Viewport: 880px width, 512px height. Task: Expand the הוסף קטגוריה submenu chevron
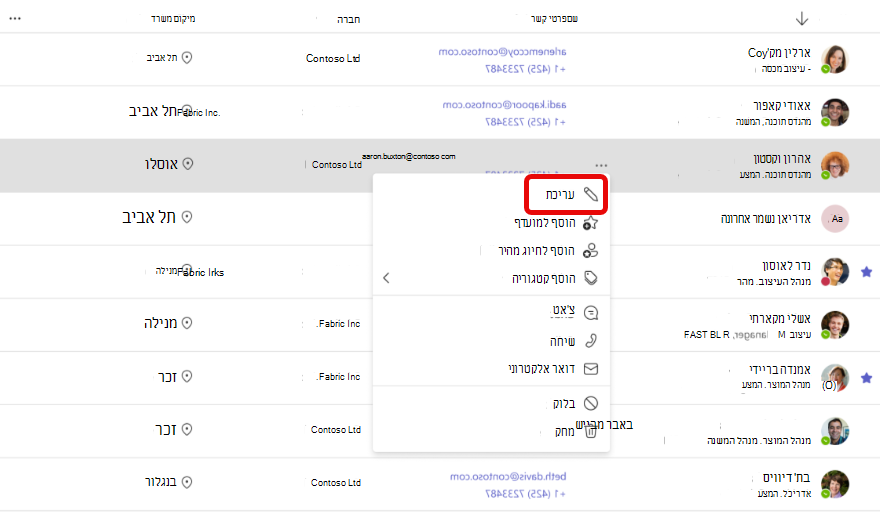[386, 278]
